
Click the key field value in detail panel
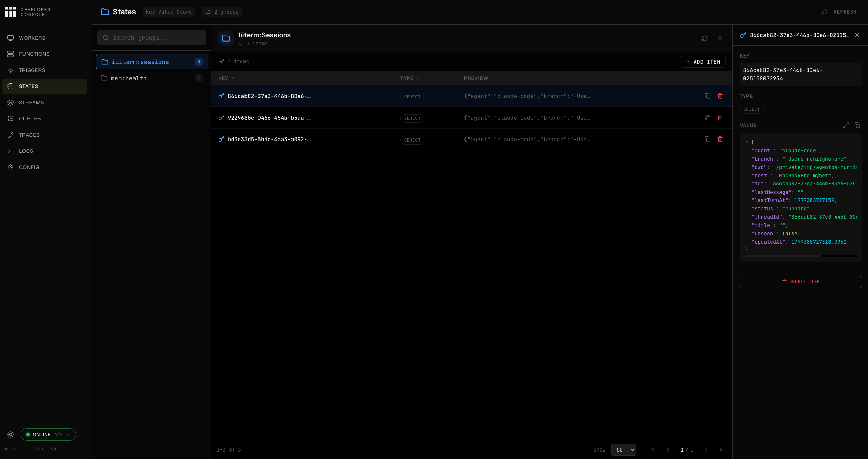coord(801,75)
